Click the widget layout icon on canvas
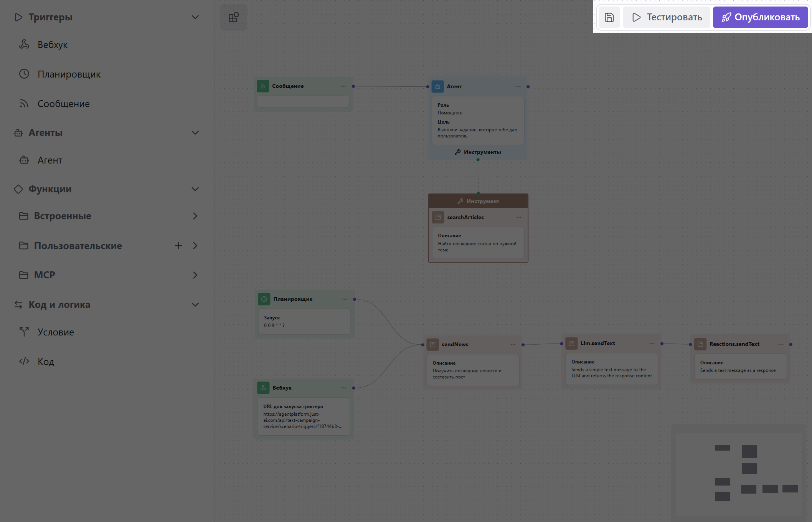The image size is (812, 522). (x=233, y=17)
